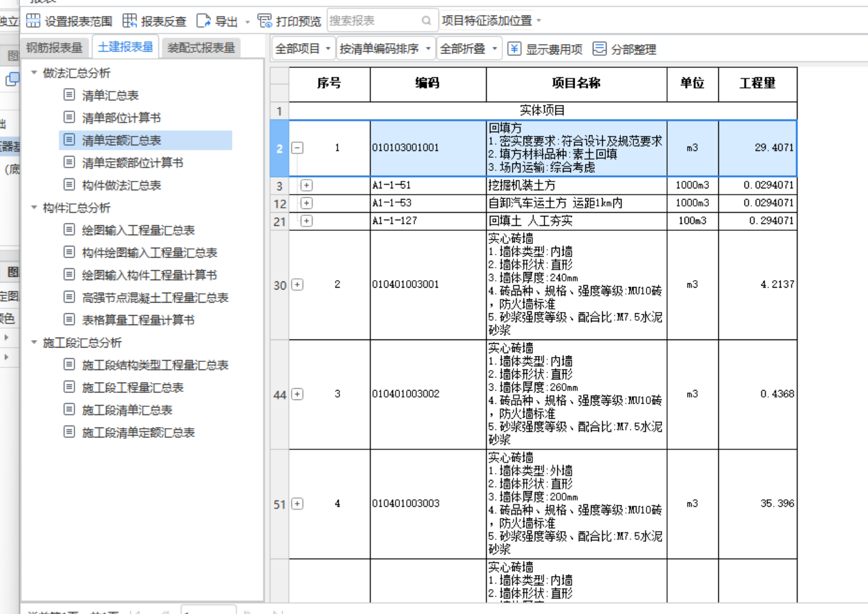Image resolution: width=868 pixels, height=614 pixels.
Task: Click the icon beside 表格算量工程量计算书
Action: point(69,319)
